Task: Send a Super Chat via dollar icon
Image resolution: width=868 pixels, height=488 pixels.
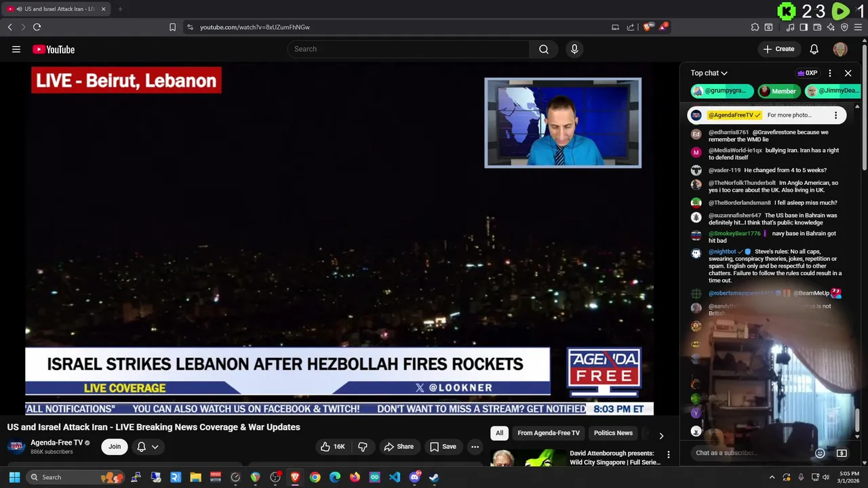Action: pyautogui.click(x=842, y=453)
